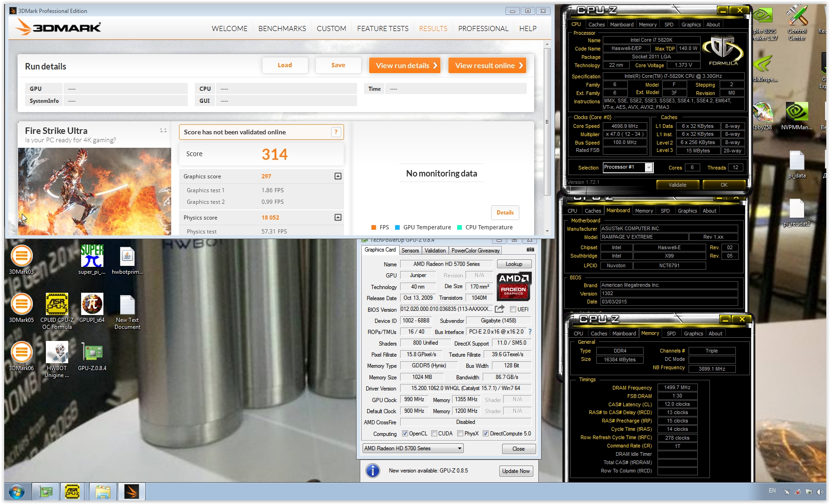Switch to CPU-Z OC Formula taskbar icon
The width and height of the screenshot is (830, 504).
72,492
